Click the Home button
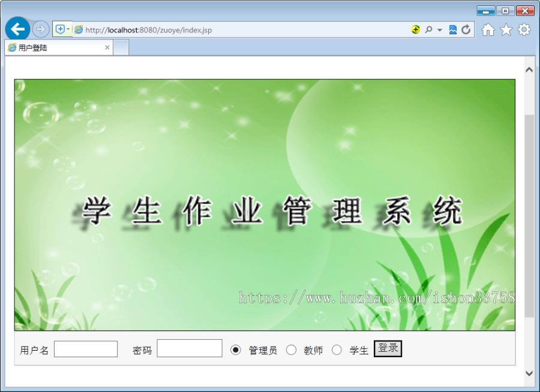540x392 pixels. point(488,29)
